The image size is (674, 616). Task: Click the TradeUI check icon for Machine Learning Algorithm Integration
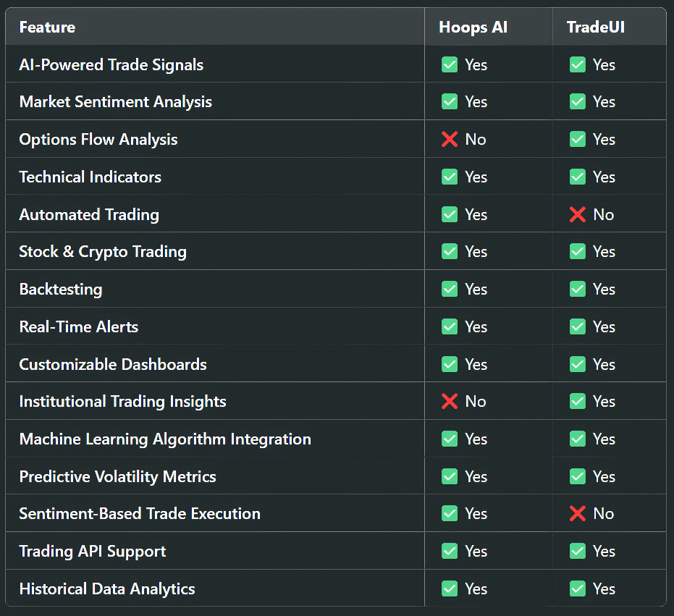coord(578,439)
